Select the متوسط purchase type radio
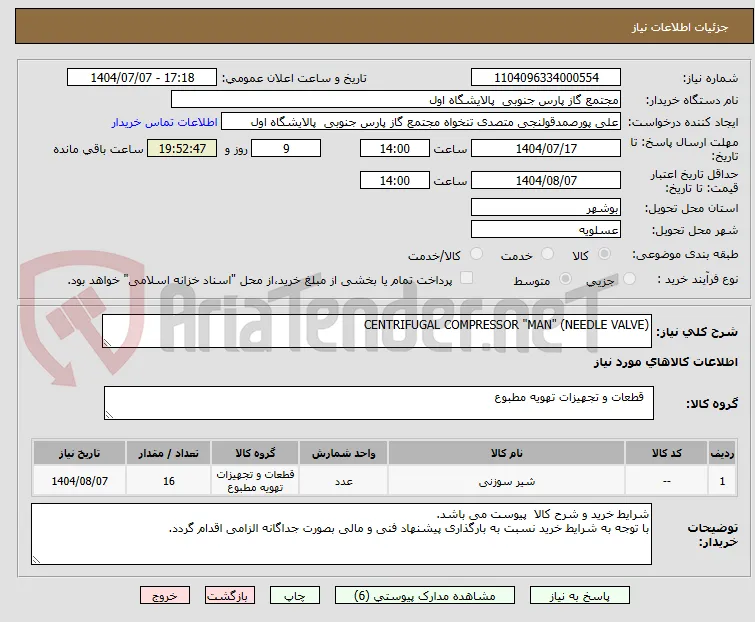 (565, 279)
